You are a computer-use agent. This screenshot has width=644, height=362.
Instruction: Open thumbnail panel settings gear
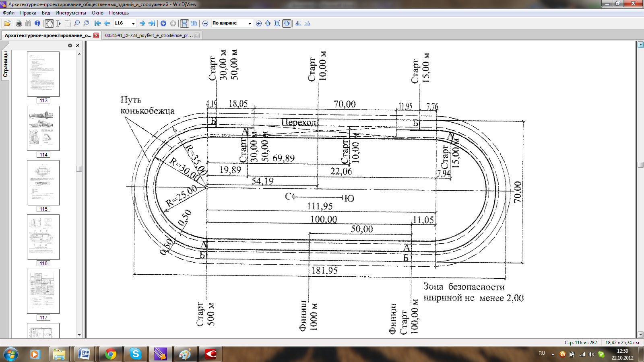click(x=70, y=45)
